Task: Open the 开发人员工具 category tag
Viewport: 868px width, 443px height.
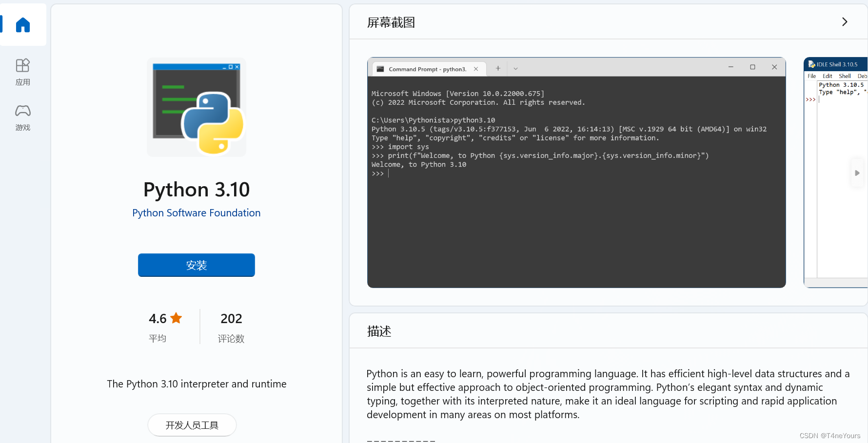Action: tap(192, 425)
